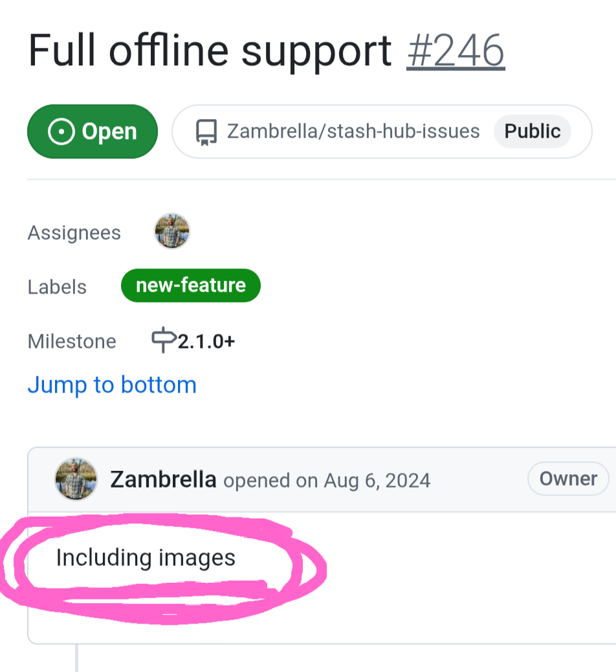Click the assignee avatar next to Assignees
The height and width of the screenshot is (672, 616).
(172, 232)
